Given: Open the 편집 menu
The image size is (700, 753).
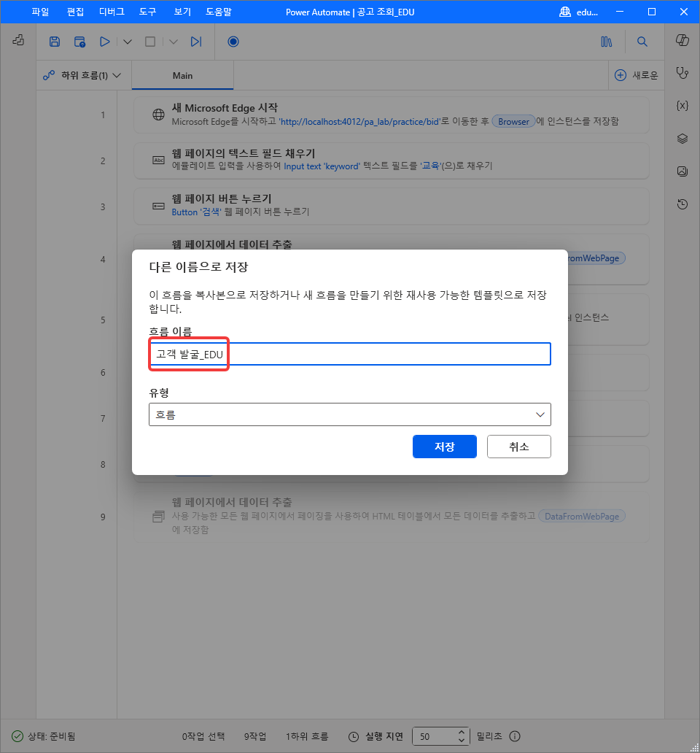Looking at the screenshot, I should (x=75, y=12).
